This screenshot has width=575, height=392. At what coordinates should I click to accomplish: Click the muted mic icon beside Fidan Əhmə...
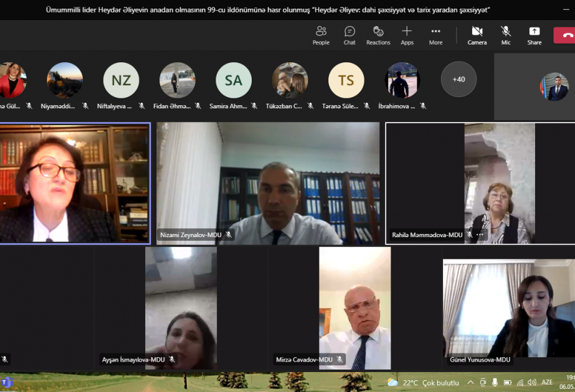[x=198, y=106]
